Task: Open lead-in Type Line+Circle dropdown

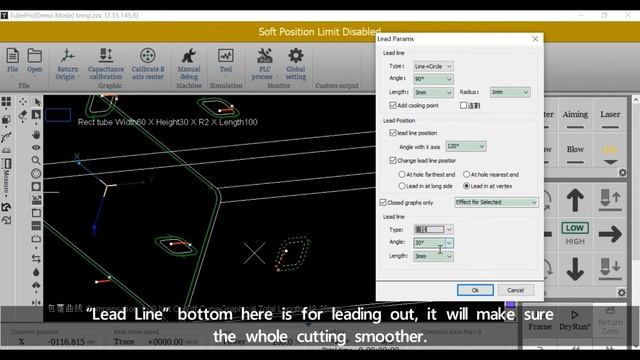Action: [x=433, y=66]
